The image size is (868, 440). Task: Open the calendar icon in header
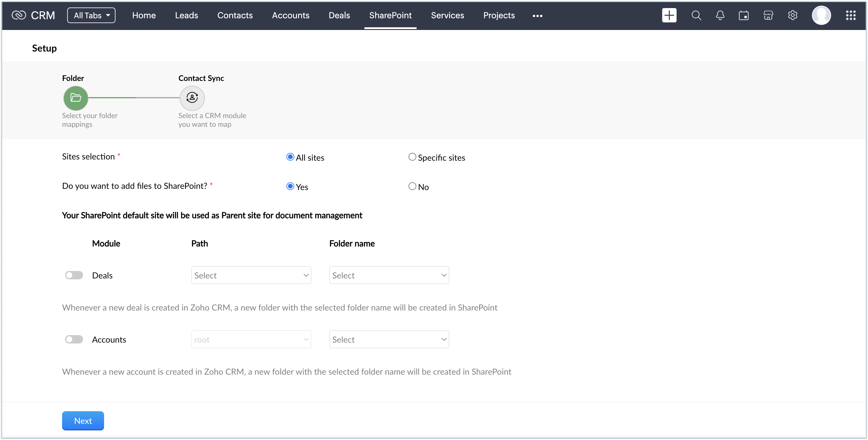[x=744, y=16]
